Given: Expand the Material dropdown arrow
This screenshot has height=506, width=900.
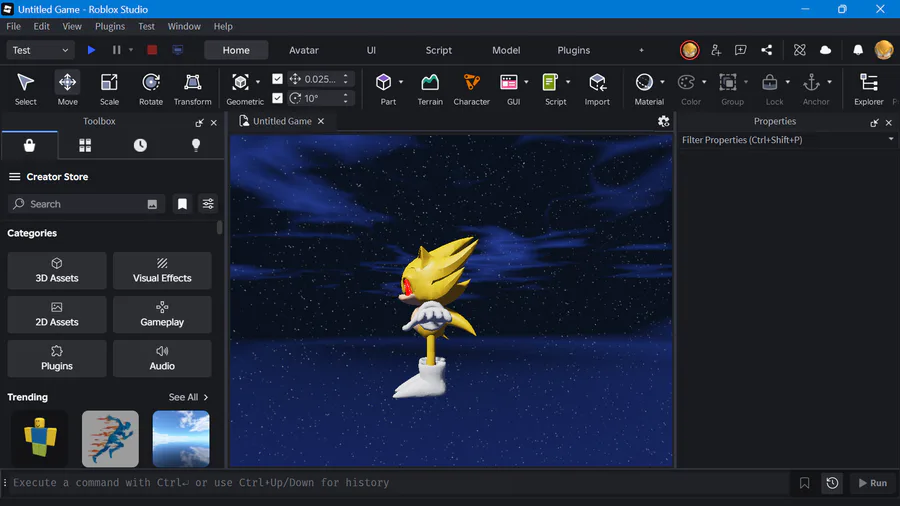Looking at the screenshot, I should click(x=662, y=82).
